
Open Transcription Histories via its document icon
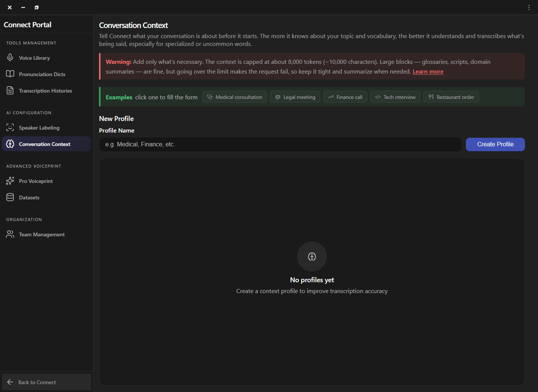pos(10,90)
